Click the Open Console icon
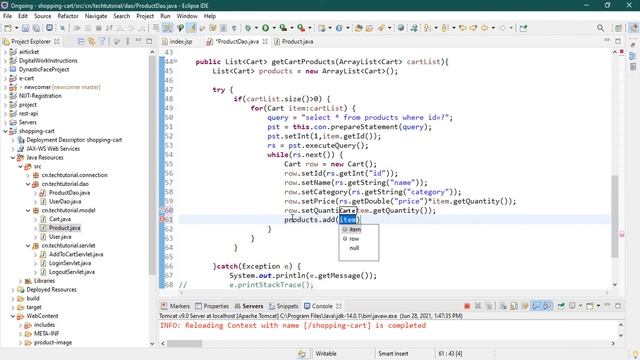The width and height of the screenshot is (640, 360). click(x=590, y=306)
